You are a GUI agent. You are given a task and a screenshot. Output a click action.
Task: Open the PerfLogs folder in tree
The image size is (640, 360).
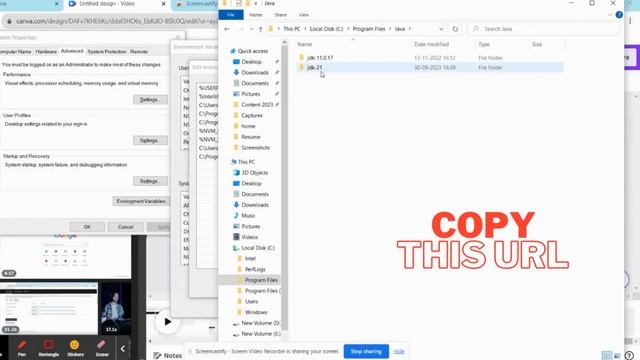(x=255, y=269)
